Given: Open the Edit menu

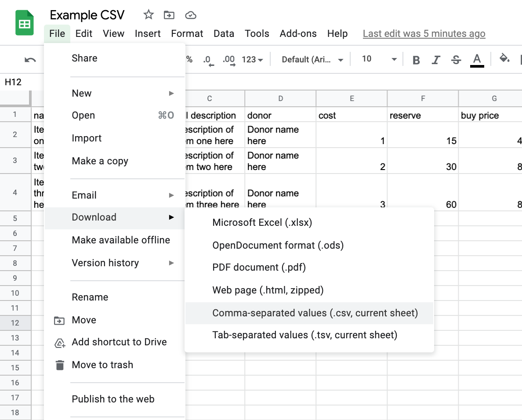Looking at the screenshot, I should tap(83, 34).
